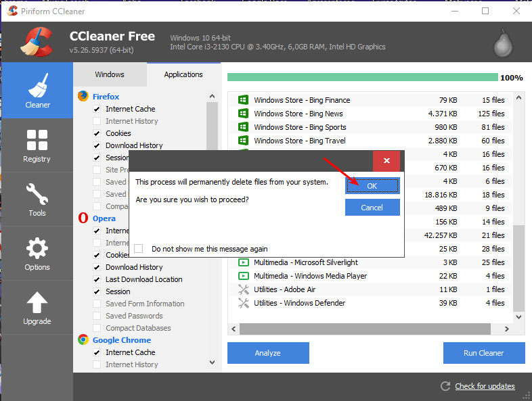Click the Bing Travel Windows Store icon

(x=243, y=141)
